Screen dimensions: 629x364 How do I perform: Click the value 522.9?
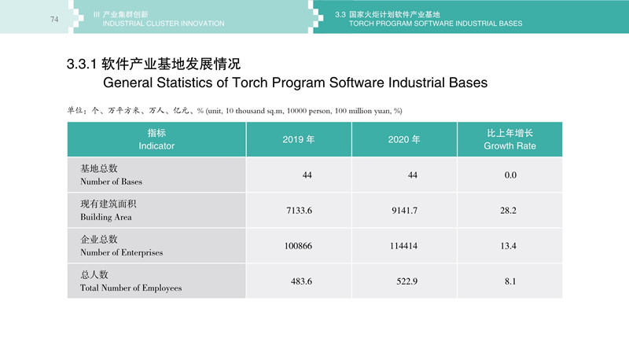tap(406, 281)
